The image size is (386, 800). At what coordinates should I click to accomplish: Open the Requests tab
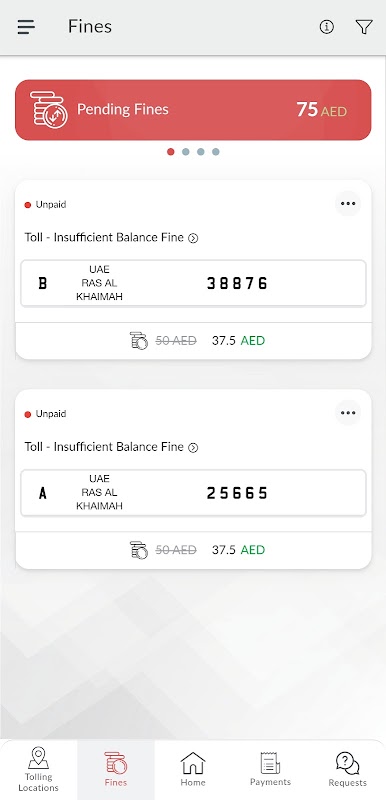pyautogui.click(x=347, y=769)
